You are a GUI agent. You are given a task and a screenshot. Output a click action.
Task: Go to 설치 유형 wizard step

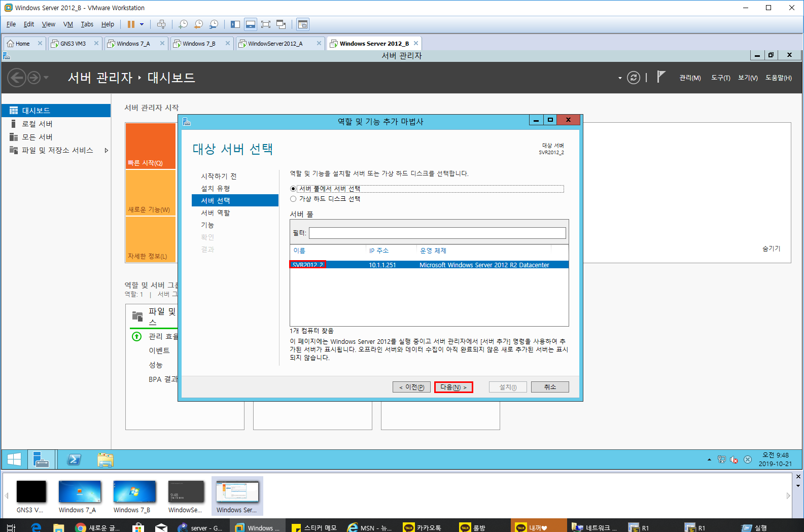(216, 188)
